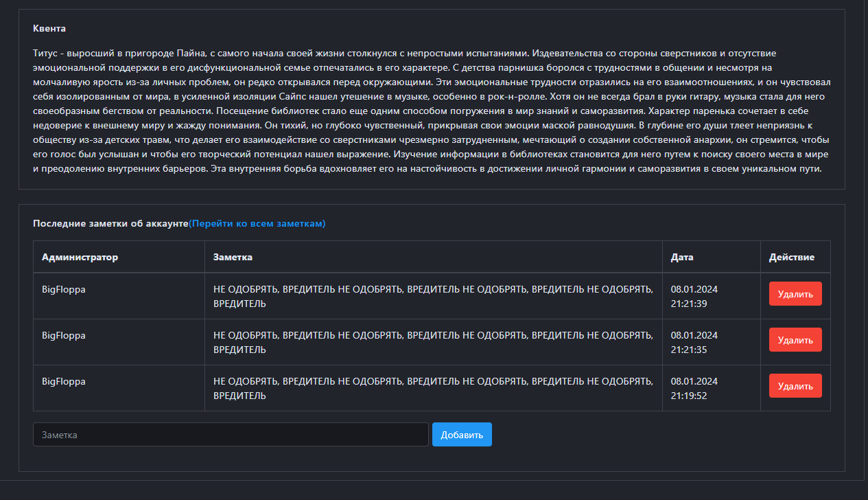
Task: Click the Последние заметки об аккаунте heading
Action: [110, 224]
